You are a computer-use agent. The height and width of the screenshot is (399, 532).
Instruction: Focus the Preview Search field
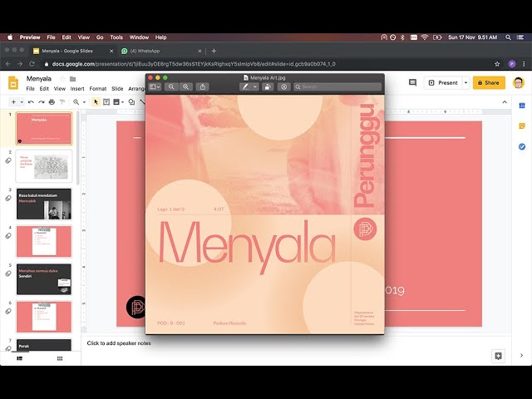[x=337, y=86]
